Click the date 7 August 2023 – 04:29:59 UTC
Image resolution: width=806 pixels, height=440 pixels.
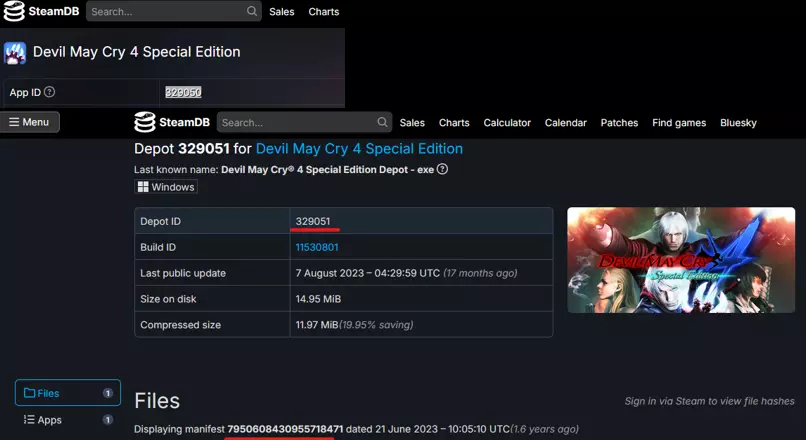[368, 273]
